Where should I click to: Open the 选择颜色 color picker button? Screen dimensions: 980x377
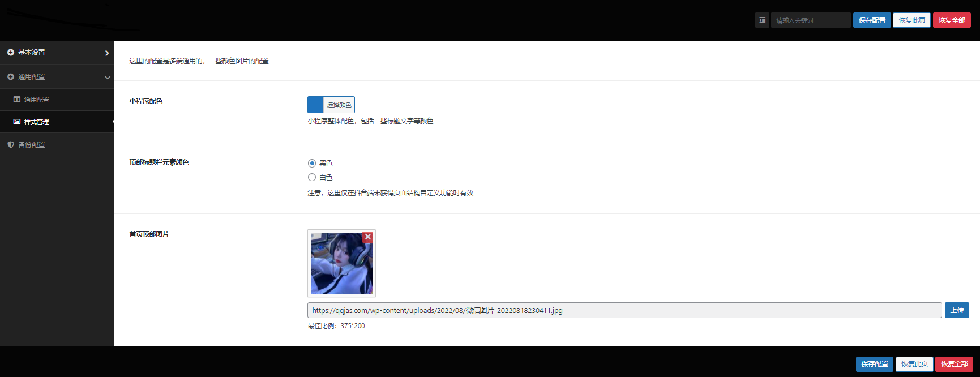point(339,105)
